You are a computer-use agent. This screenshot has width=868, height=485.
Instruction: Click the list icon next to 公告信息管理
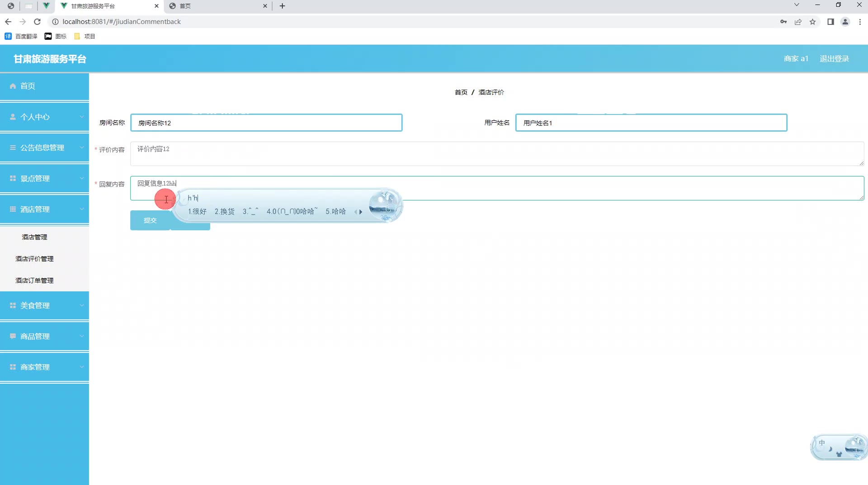(13, 147)
